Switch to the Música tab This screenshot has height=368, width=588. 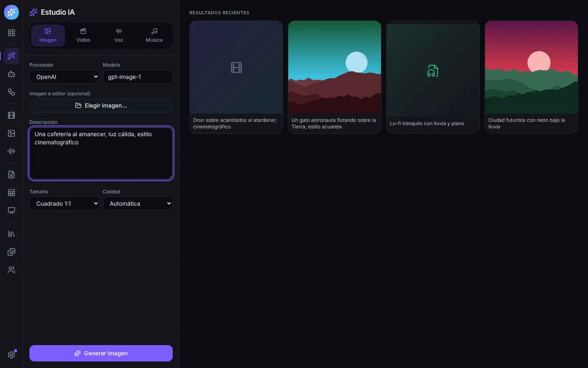[154, 36]
